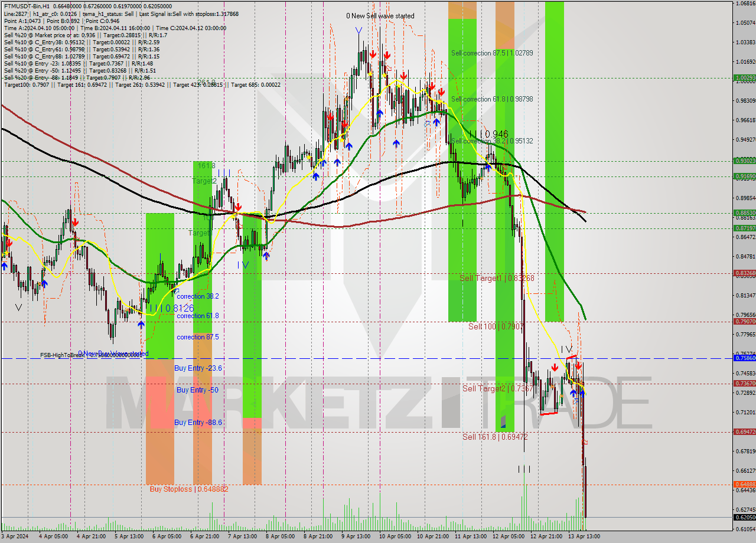Click the red 0.73670 price tag
The image size is (756, 543).
pos(744,384)
